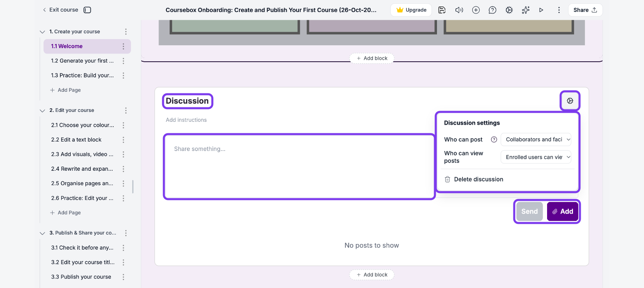Click the AI sparkle icon in toolbar
This screenshot has height=288, width=644.
pos(525,10)
